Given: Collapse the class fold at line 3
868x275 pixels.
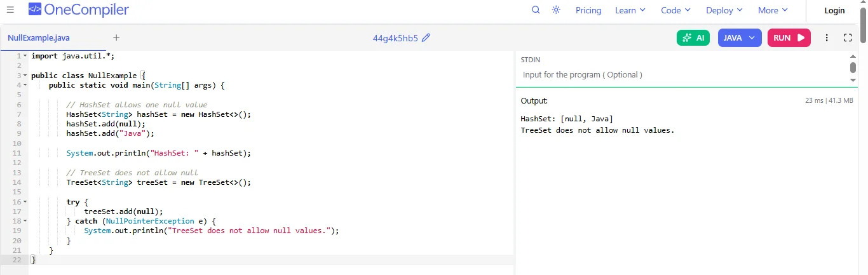Looking at the screenshot, I should (x=25, y=76).
